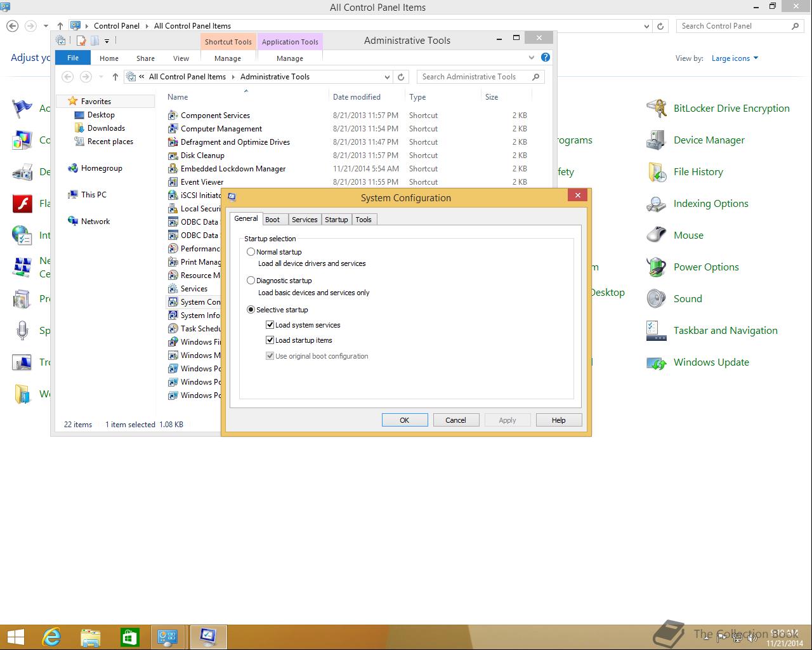Click Cancel in System Configuration
812x650 pixels.
coord(456,420)
